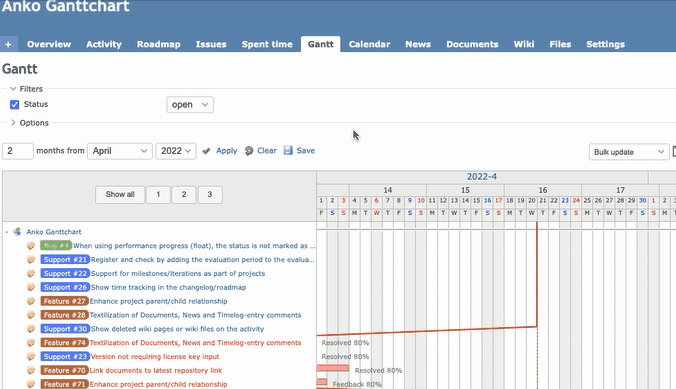The height and width of the screenshot is (389, 676).
Task: Click the Clear link
Action: [266, 151]
